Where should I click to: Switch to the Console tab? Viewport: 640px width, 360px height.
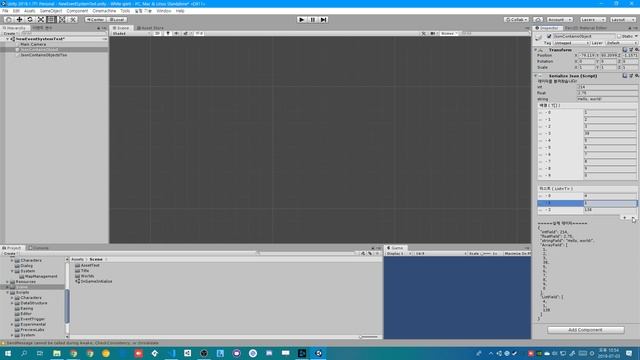point(38,248)
